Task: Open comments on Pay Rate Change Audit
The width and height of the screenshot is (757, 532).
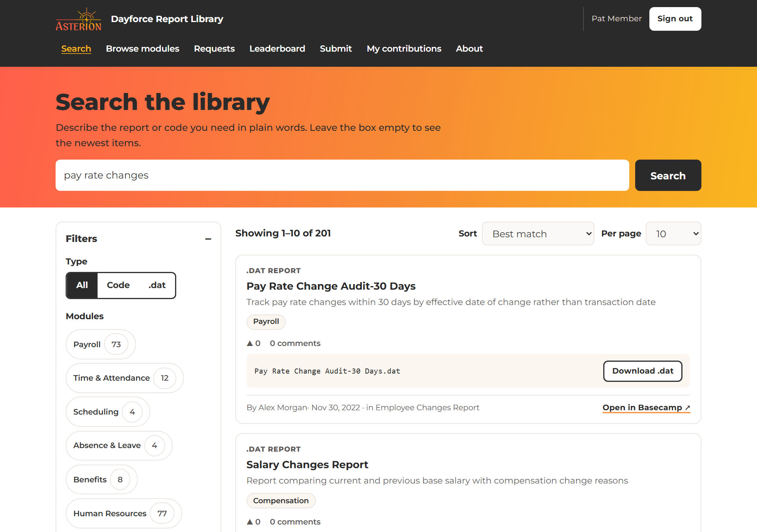Action: [x=295, y=343]
